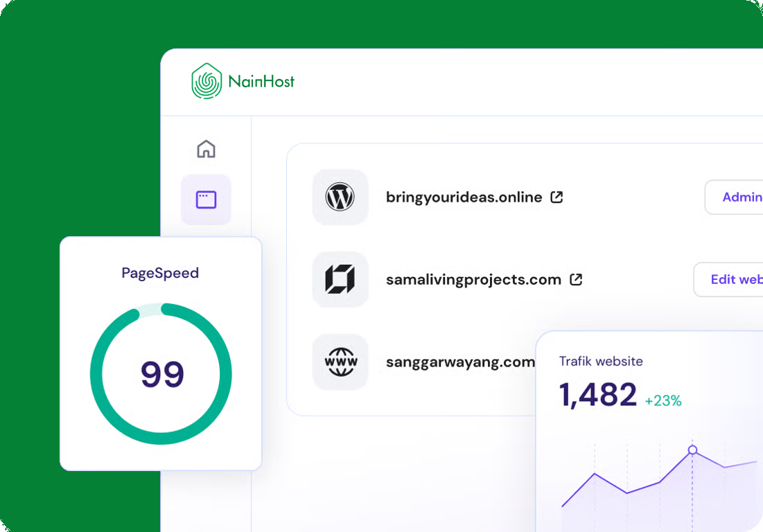Open the Home icon in sidebar
Screen dimensions: 763x532
(x=206, y=149)
